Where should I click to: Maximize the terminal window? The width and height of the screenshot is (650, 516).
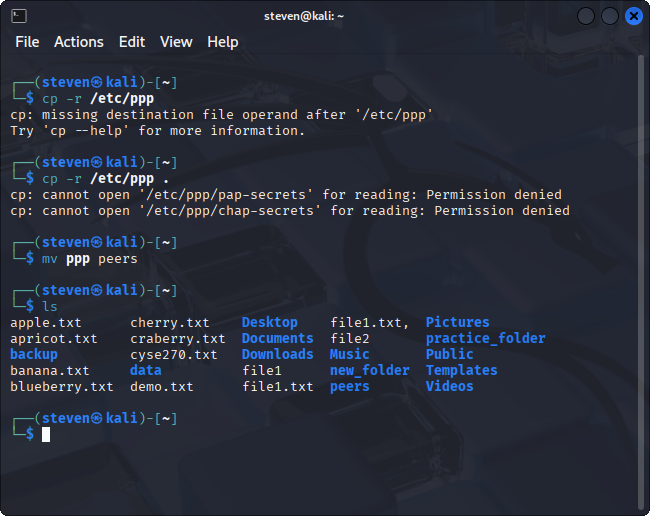(x=610, y=16)
